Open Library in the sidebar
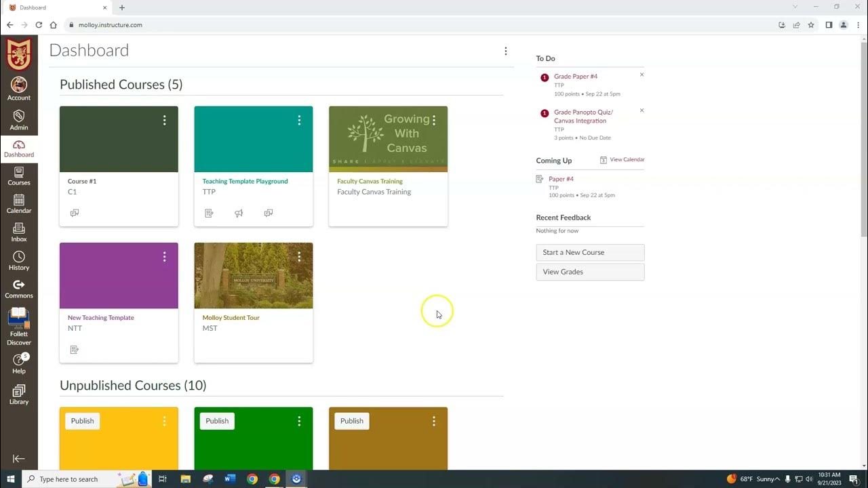 pyautogui.click(x=19, y=394)
